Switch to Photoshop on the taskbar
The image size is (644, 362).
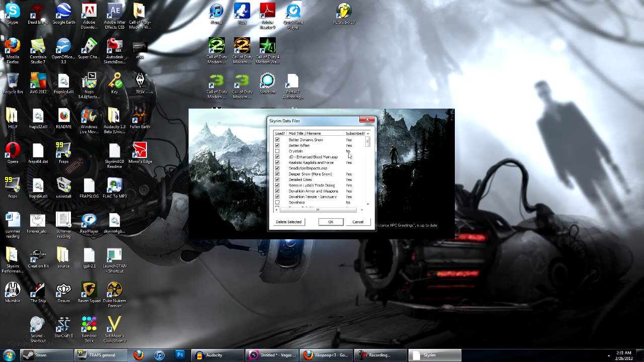179,355
